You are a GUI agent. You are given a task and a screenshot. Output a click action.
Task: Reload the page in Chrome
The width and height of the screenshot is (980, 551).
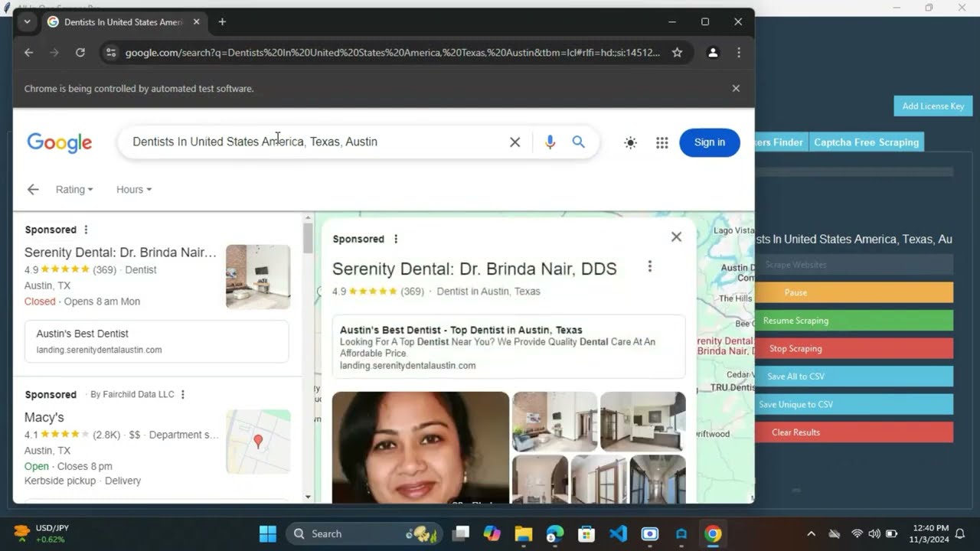[80, 53]
